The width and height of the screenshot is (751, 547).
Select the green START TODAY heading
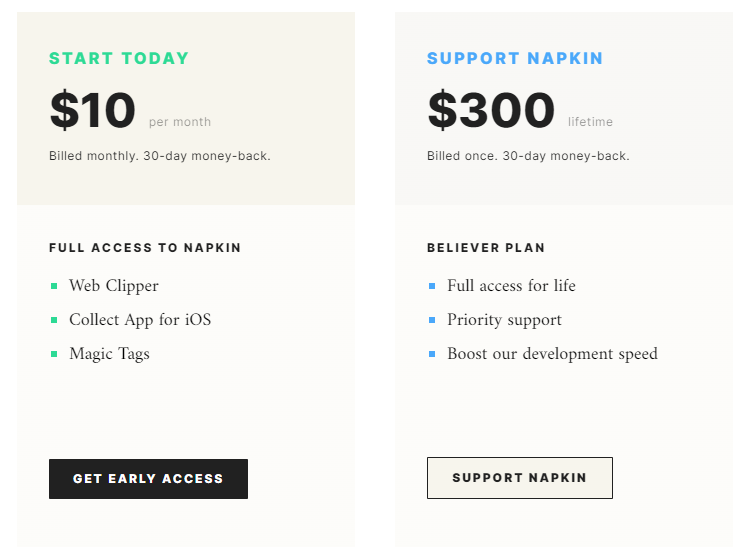(x=119, y=58)
